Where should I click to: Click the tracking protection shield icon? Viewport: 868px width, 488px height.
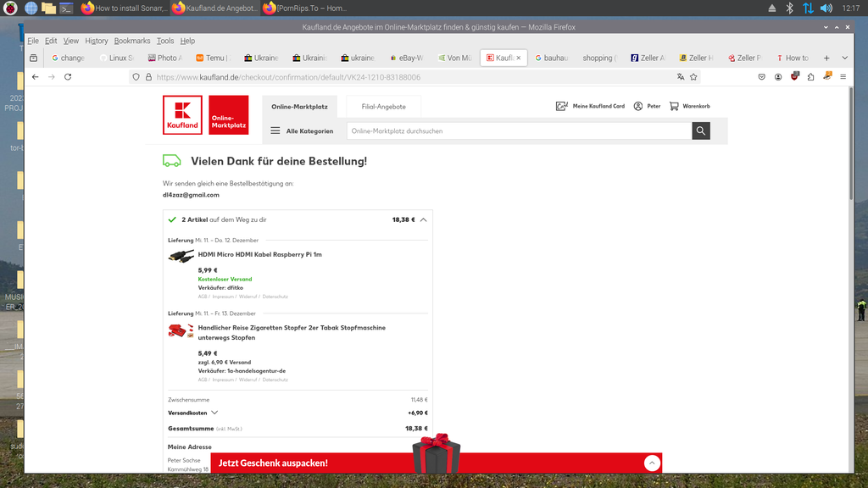point(136,77)
